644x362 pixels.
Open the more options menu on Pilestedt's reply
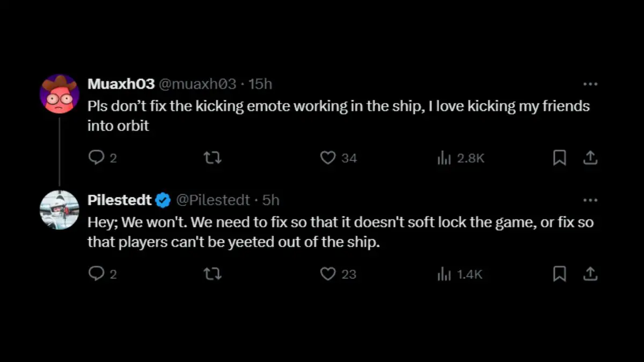tap(590, 200)
